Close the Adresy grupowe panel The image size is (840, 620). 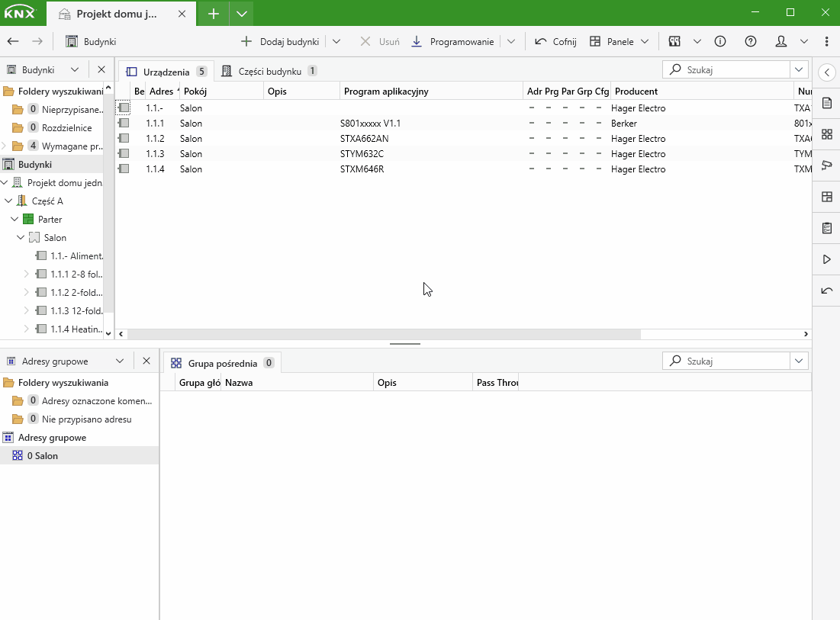[146, 361]
